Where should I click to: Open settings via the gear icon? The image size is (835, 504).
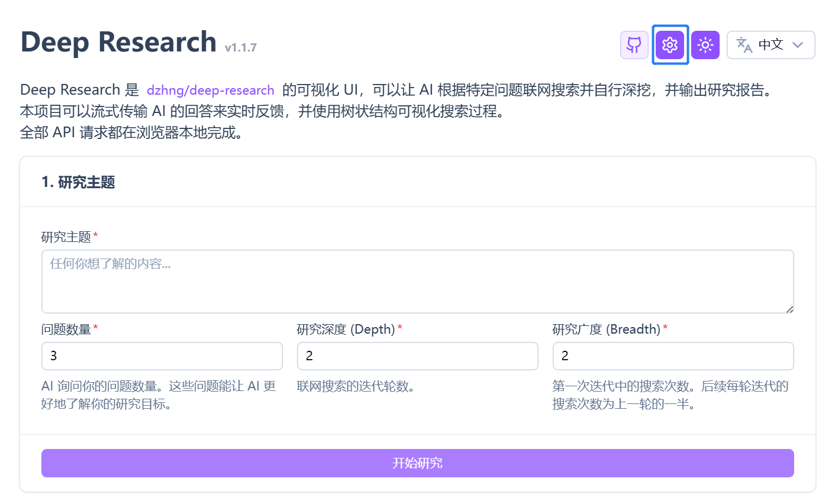(x=670, y=45)
